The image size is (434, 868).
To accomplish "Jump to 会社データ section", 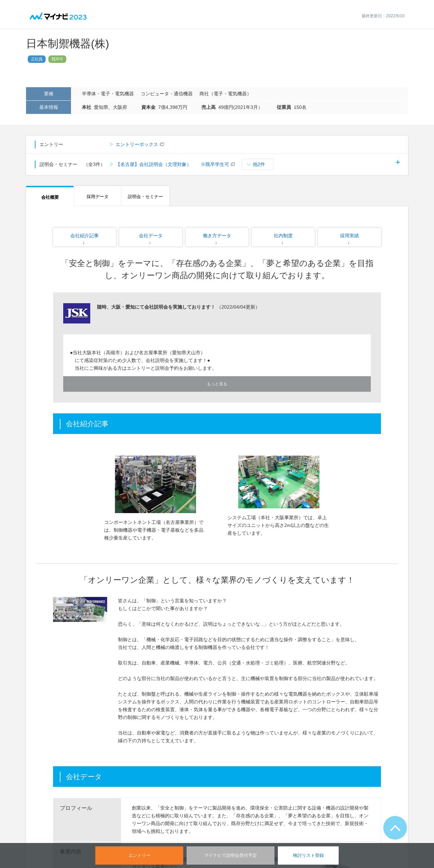I will 151,237.
